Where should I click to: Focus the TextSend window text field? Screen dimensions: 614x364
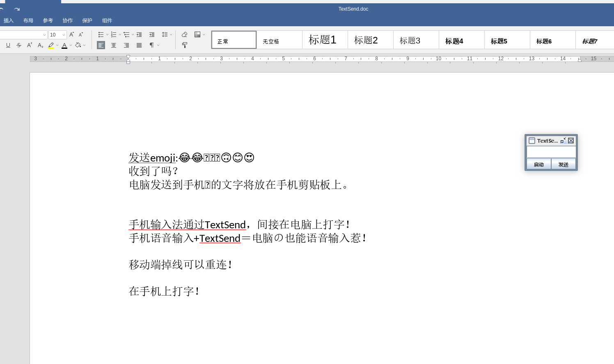coord(551,152)
